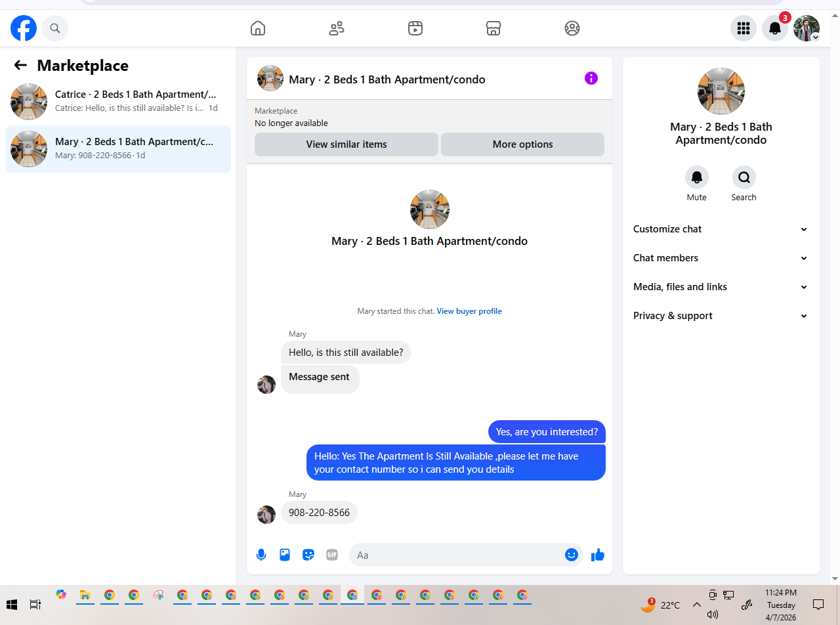This screenshot has height=625, width=840.
Task: Open the Groups icon in top navigation
Action: [572, 28]
